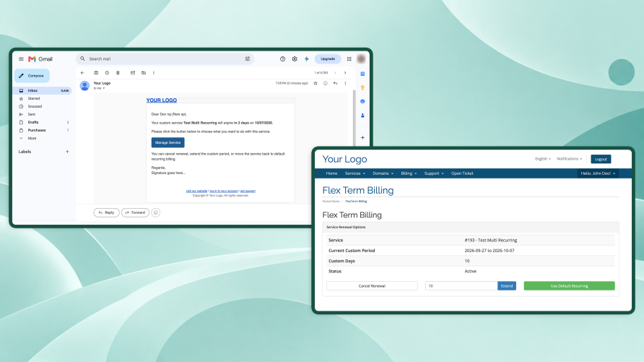Click 'log in to your account' footer link
The height and width of the screenshot is (362, 644).
point(223,191)
